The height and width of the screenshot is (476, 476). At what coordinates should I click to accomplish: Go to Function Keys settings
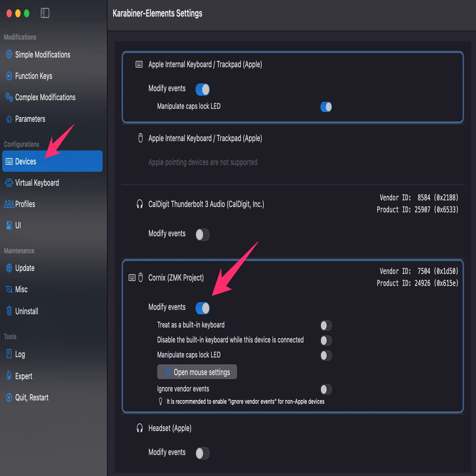[52, 76]
